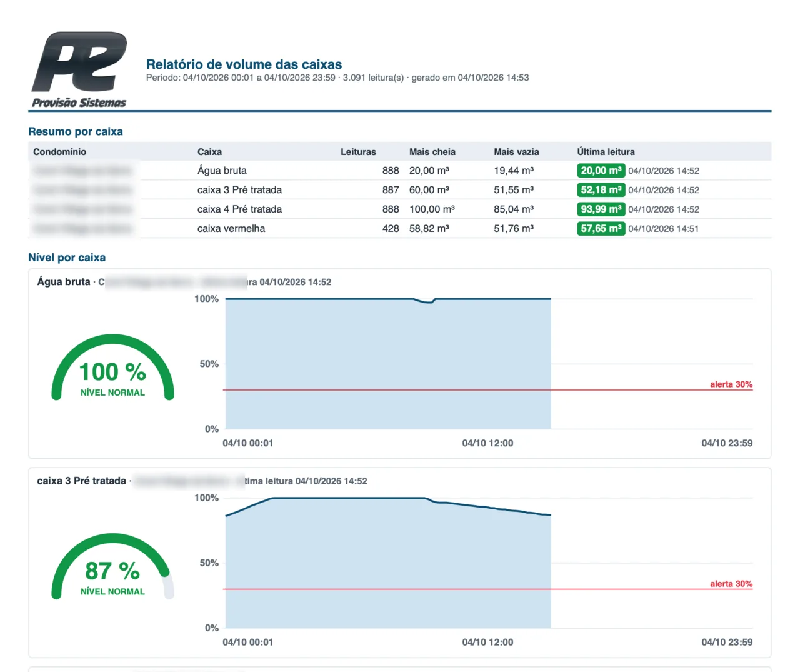The width and height of the screenshot is (800, 672).
Task: Click the "Última leitura" column header
Action: (x=606, y=152)
